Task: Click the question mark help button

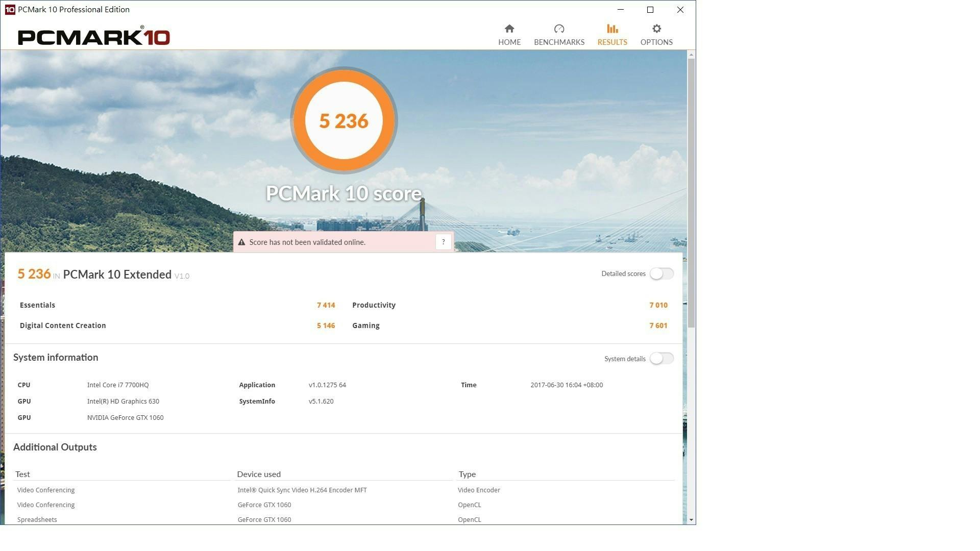Action: coord(443,242)
